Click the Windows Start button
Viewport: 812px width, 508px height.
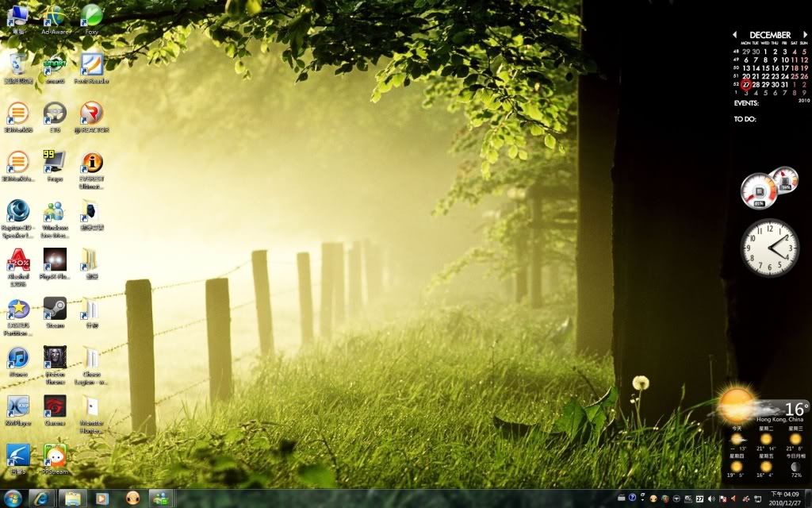coord(13,498)
